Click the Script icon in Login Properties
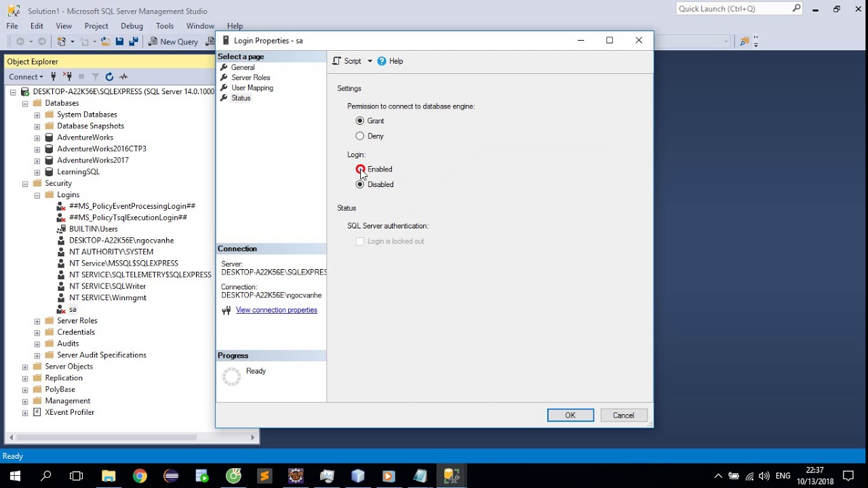Image resolution: width=868 pixels, height=488 pixels. (x=337, y=61)
